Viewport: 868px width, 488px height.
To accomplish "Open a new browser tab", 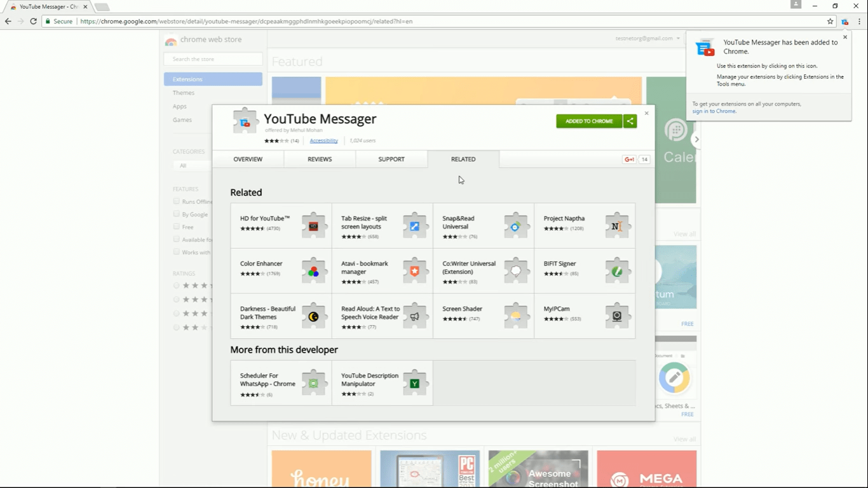I will pyautogui.click(x=102, y=7).
